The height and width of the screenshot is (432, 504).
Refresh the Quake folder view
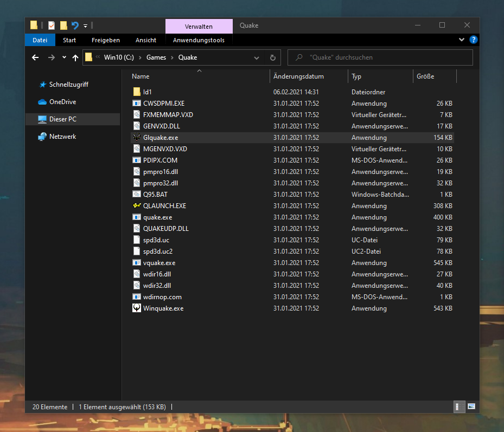[272, 57]
